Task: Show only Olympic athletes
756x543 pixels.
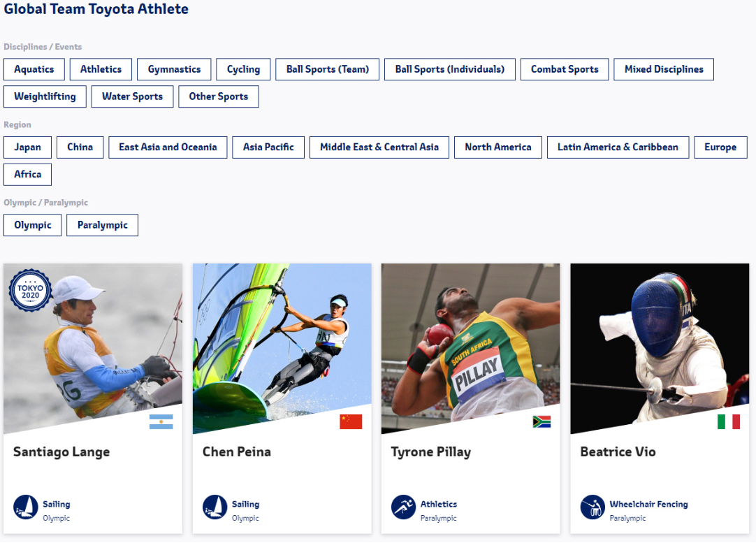Action: tap(32, 225)
